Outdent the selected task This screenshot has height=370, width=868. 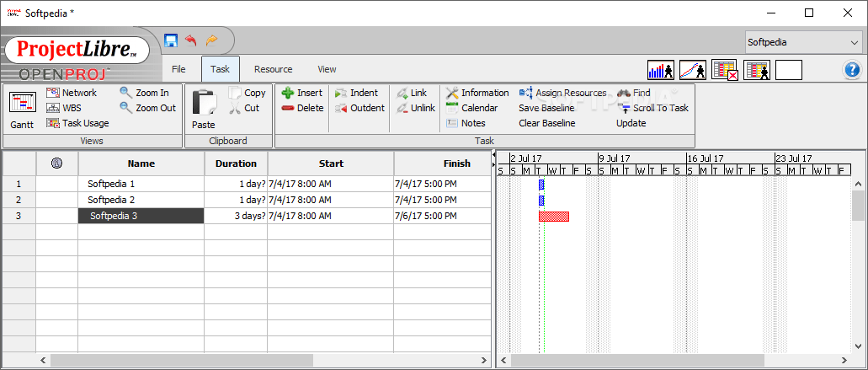coord(359,108)
